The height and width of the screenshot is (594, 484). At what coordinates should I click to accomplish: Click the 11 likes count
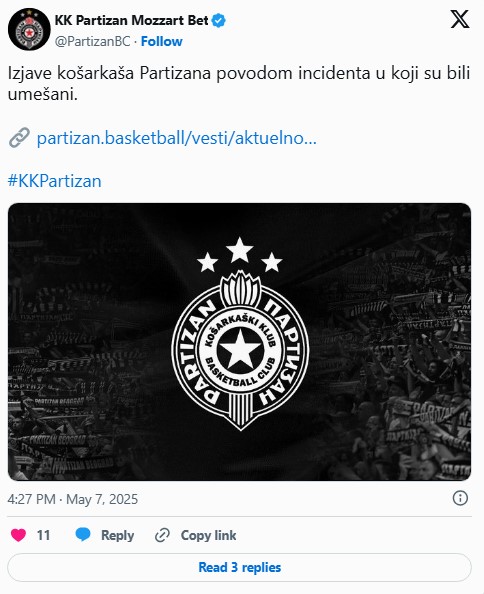(43, 535)
